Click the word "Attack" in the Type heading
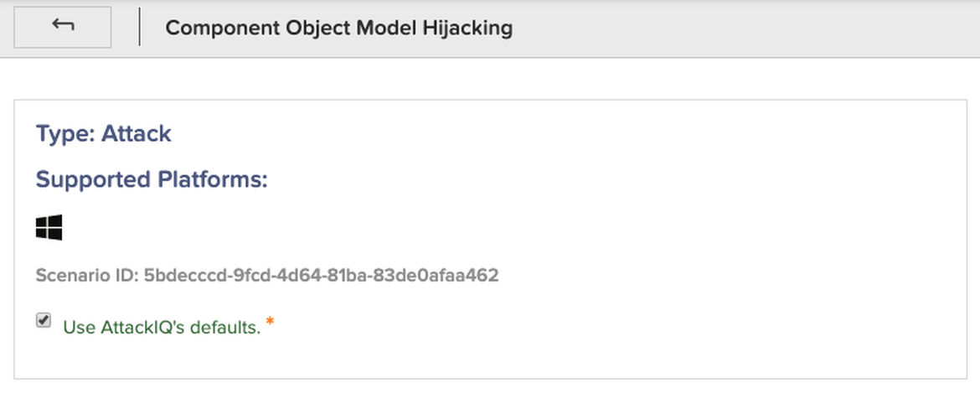Viewport: 980px width, 393px height. point(137,134)
